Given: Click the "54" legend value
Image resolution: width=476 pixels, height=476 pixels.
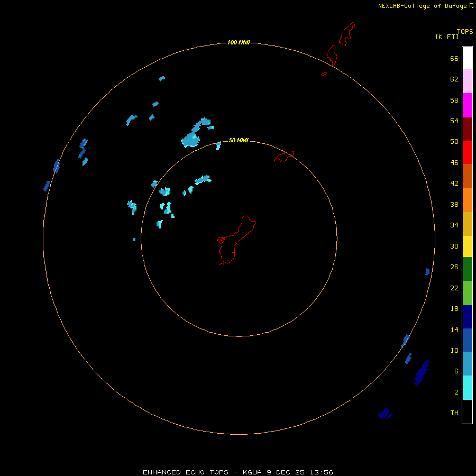Looking at the screenshot, I should pyautogui.click(x=454, y=121).
